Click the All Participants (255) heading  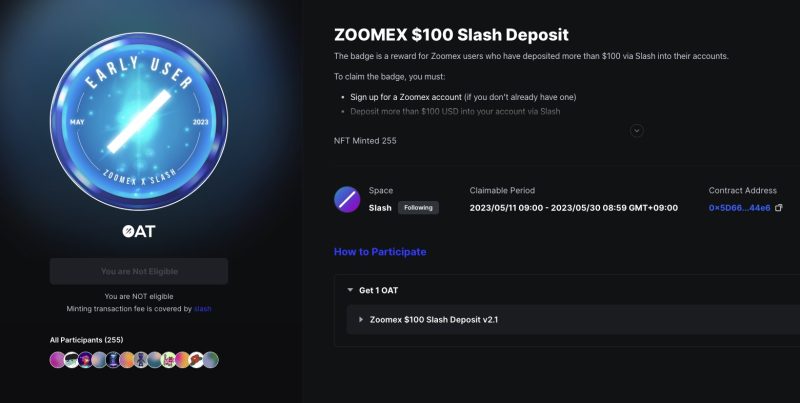click(86, 340)
